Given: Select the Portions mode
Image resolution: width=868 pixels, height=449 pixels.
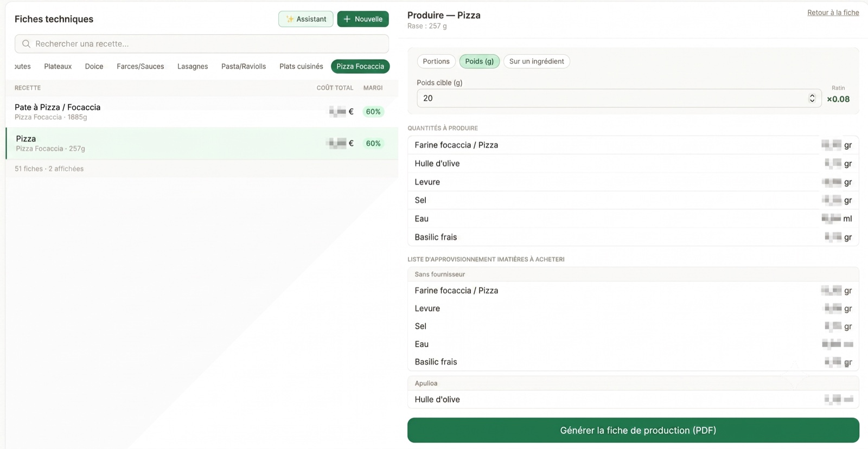Looking at the screenshot, I should (x=436, y=61).
